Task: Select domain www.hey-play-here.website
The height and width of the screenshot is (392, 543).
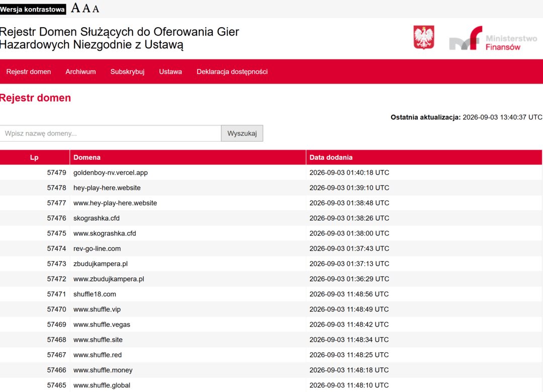Action: (115, 203)
